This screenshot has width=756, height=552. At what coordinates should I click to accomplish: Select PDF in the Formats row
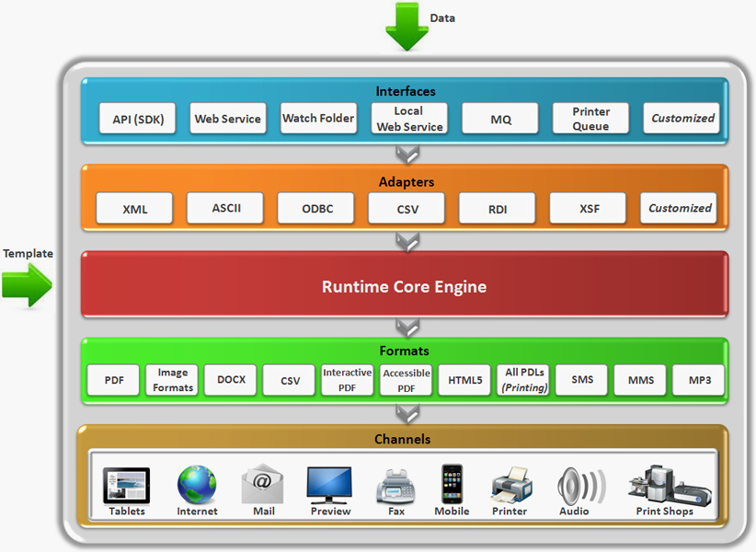click(113, 380)
